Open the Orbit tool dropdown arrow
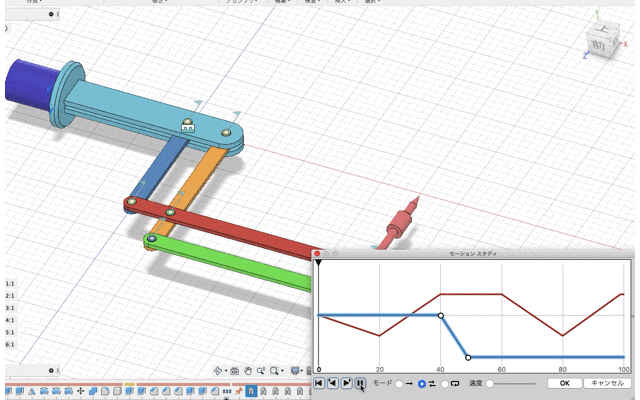The width and height of the screenshot is (640, 400). pos(225,371)
